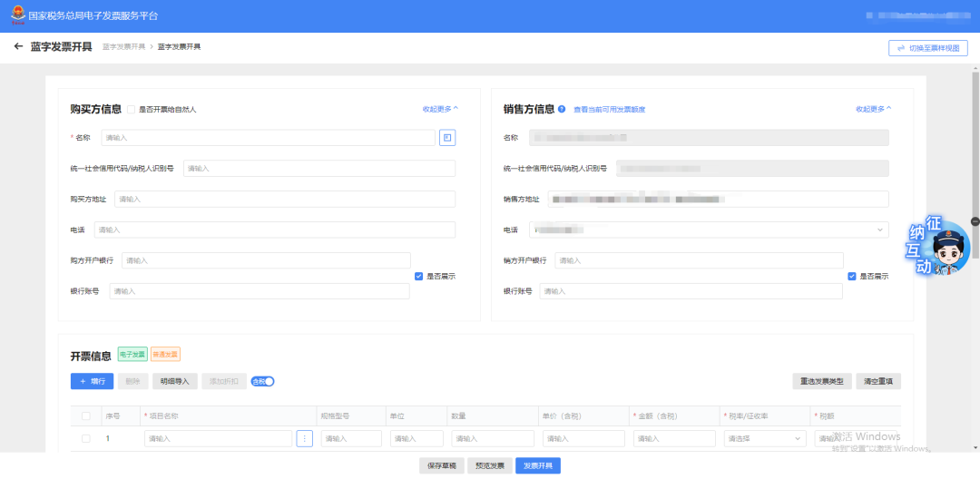Open buyer lookup icon next to 名称 field
This screenshot has height=479, width=980.
click(x=447, y=138)
